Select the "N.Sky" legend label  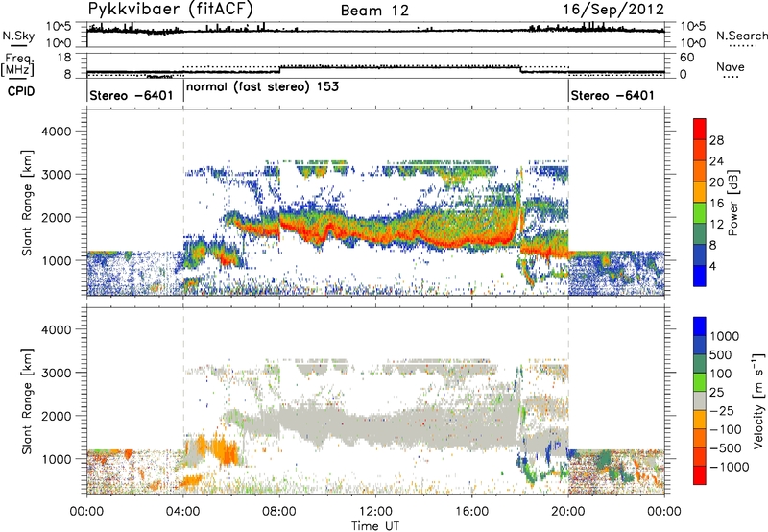pos(18,36)
